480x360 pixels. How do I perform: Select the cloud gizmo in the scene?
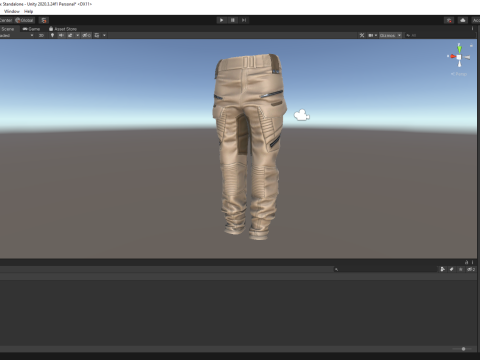pos(302,115)
